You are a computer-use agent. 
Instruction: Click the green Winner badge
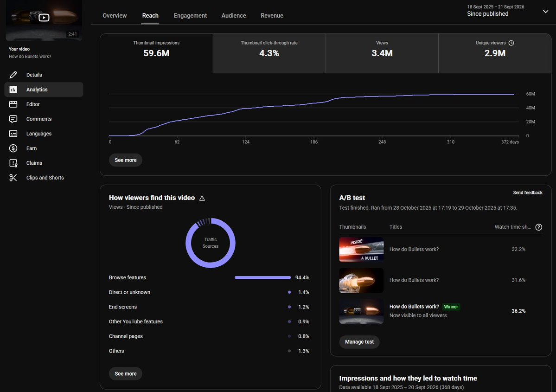click(451, 307)
